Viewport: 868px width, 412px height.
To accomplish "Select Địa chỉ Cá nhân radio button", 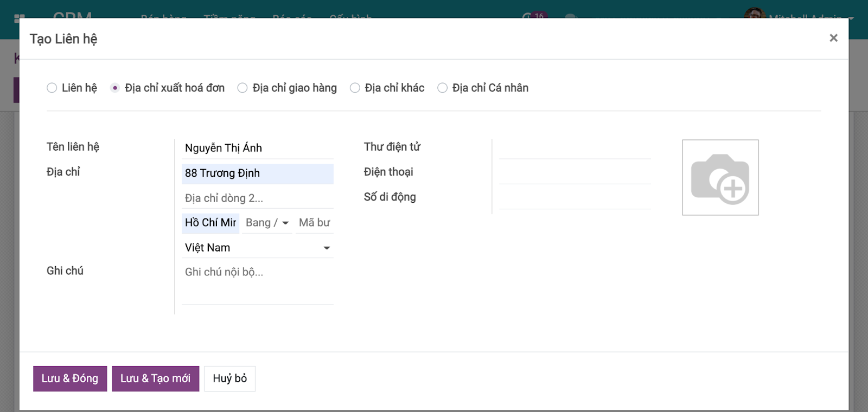I will point(443,88).
